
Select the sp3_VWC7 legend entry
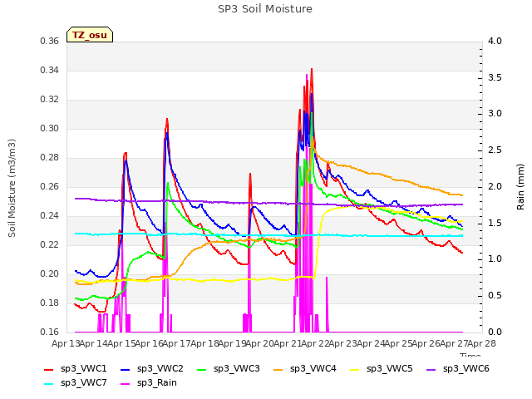click(76, 383)
